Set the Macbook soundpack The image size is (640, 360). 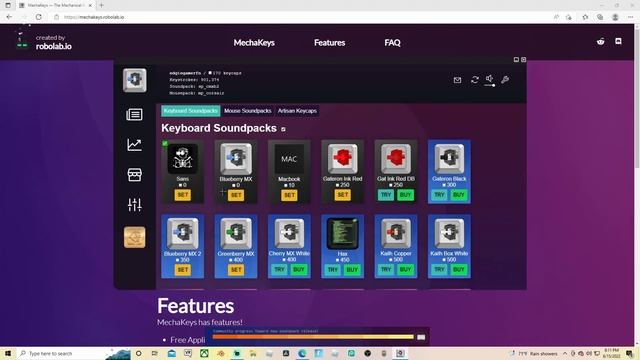tap(289, 195)
